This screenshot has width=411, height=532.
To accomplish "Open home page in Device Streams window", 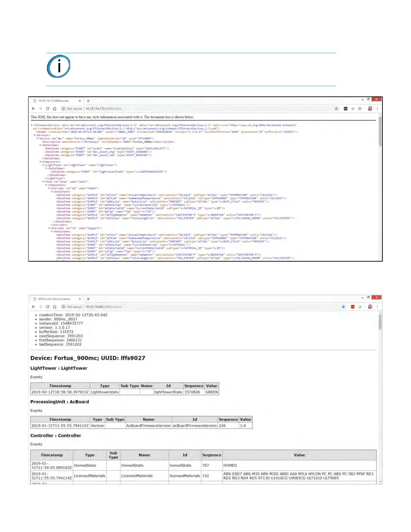I will pos(54,307).
